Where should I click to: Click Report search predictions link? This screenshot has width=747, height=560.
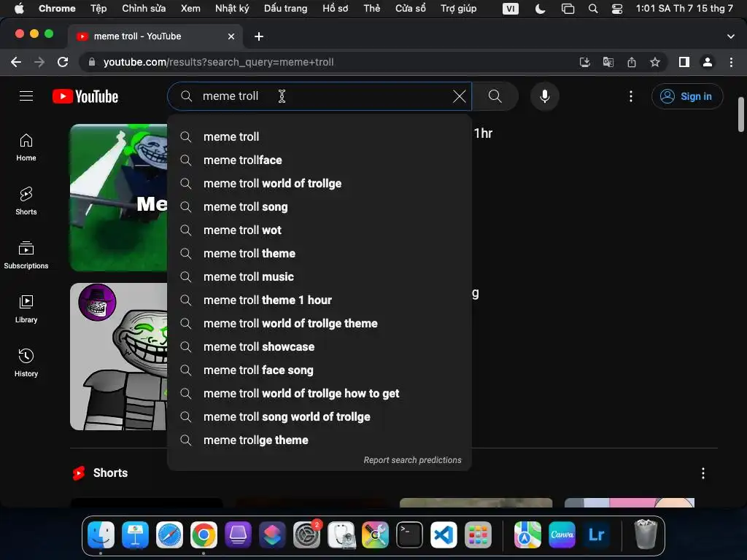point(413,460)
